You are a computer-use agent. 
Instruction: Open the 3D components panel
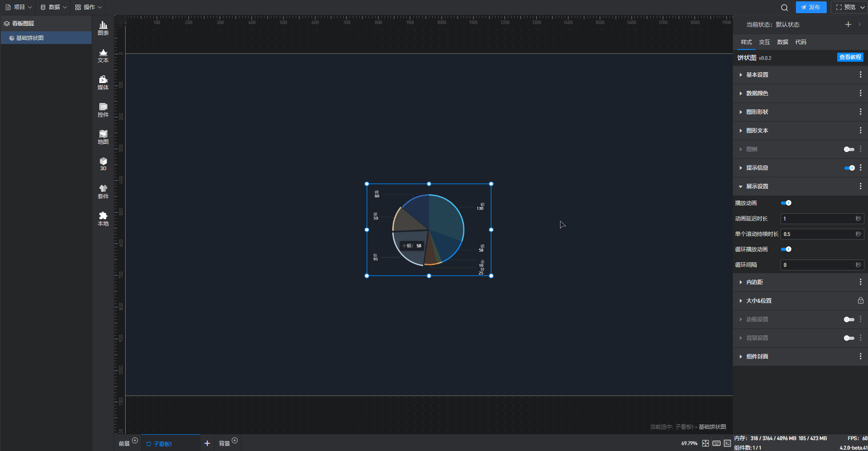[x=103, y=164]
